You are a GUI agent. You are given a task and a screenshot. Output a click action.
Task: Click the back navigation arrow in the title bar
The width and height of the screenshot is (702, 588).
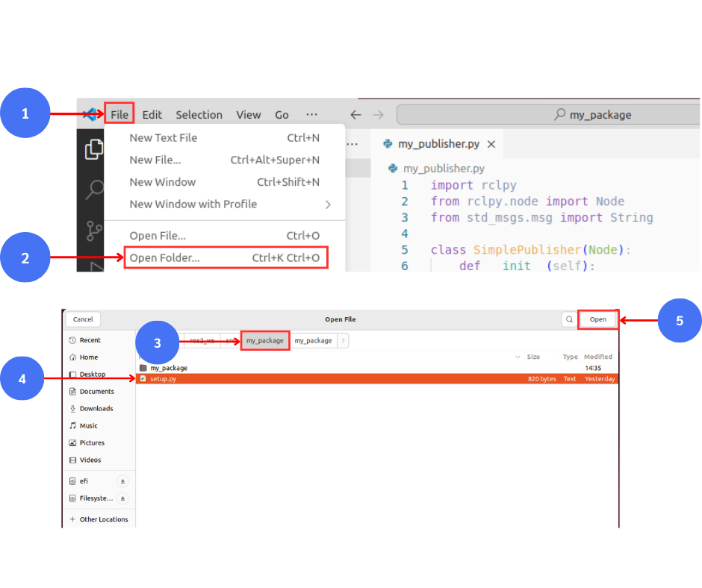click(x=356, y=114)
